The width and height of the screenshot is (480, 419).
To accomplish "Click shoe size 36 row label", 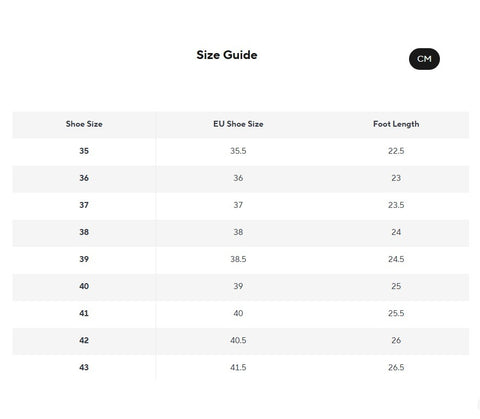I will click(84, 178).
